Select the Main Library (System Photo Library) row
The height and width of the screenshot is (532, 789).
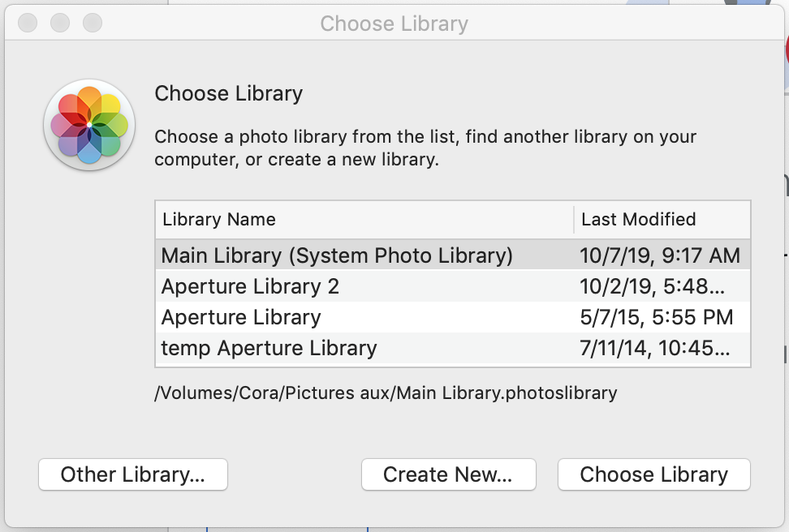pyautogui.click(x=337, y=256)
